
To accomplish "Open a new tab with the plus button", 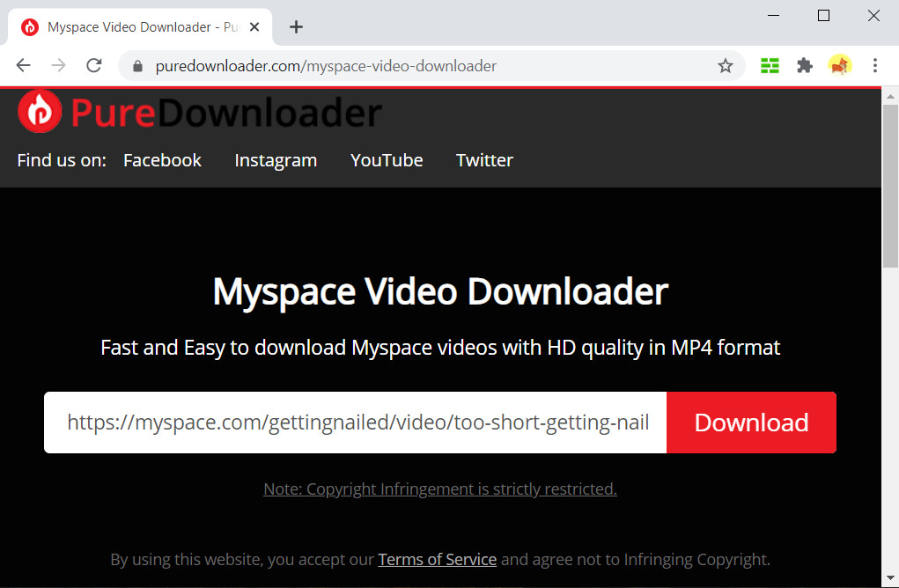I will click(296, 27).
